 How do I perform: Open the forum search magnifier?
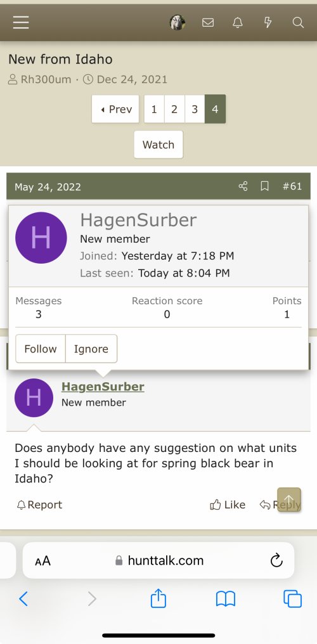(298, 22)
